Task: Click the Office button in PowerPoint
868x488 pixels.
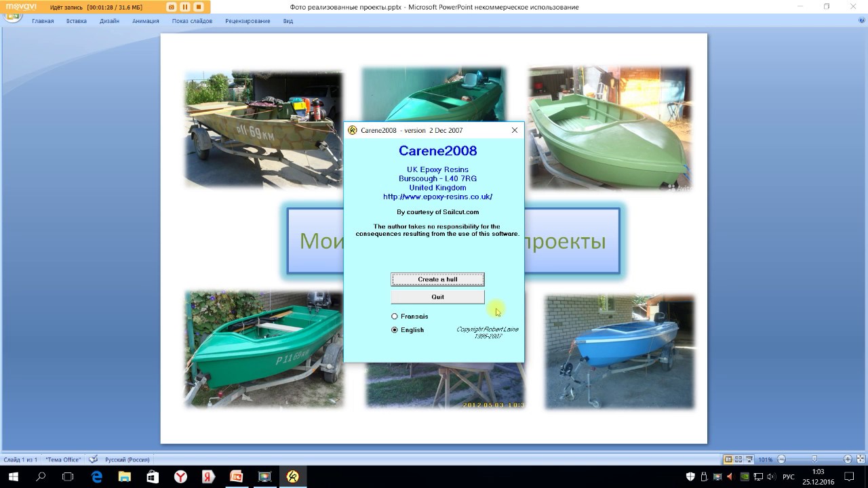Action: click(x=12, y=17)
